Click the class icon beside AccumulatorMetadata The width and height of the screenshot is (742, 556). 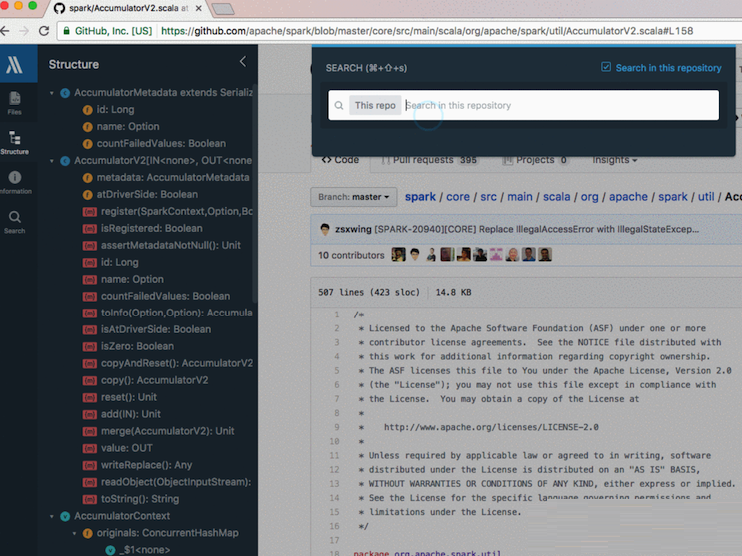click(x=65, y=93)
